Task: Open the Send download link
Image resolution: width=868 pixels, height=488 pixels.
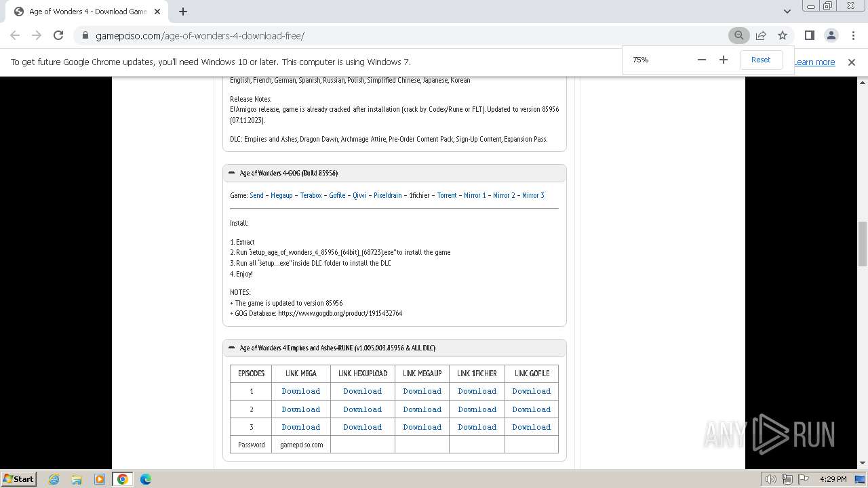Action: (x=256, y=195)
